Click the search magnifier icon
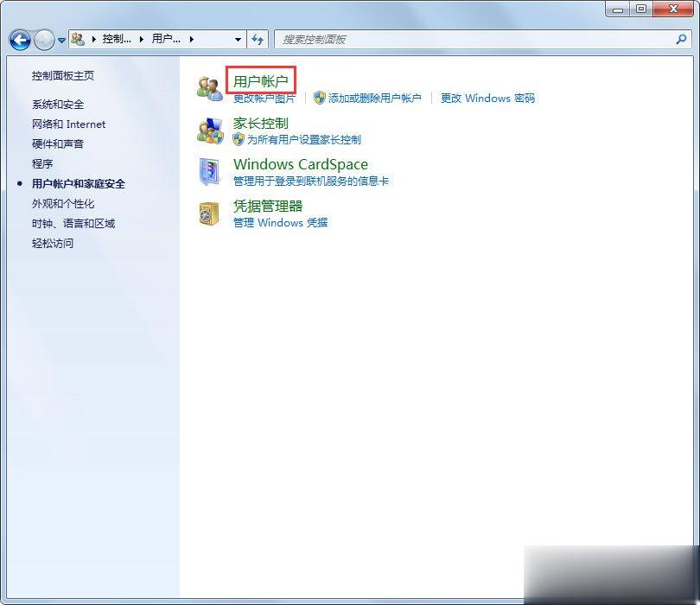Image resolution: width=700 pixels, height=605 pixels. 681,39
